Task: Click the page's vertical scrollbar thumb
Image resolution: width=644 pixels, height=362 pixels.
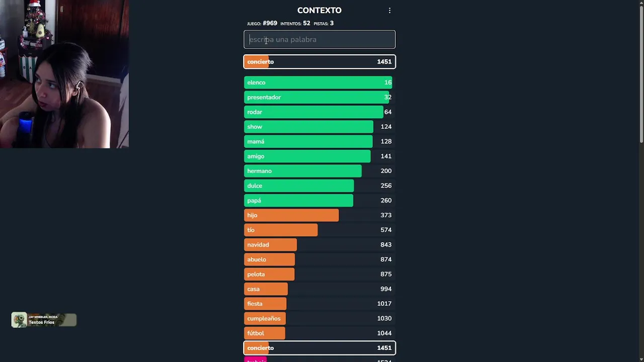Action: pyautogui.click(x=641, y=70)
